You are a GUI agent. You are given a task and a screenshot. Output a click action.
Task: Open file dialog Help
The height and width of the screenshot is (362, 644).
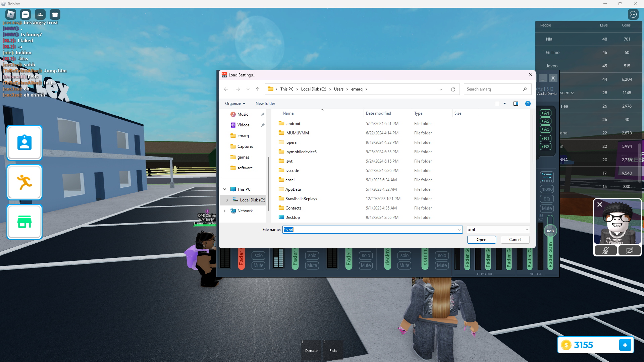(528, 104)
